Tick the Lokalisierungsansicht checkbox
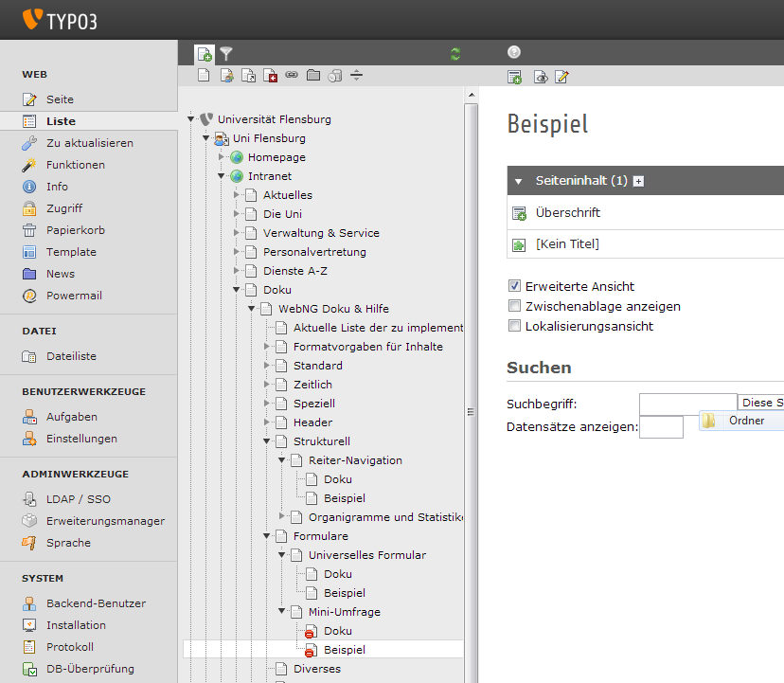The image size is (784, 683). (x=515, y=326)
